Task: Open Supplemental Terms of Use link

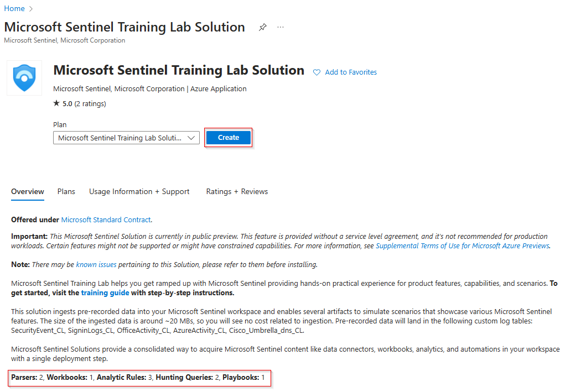Action: [463, 245]
